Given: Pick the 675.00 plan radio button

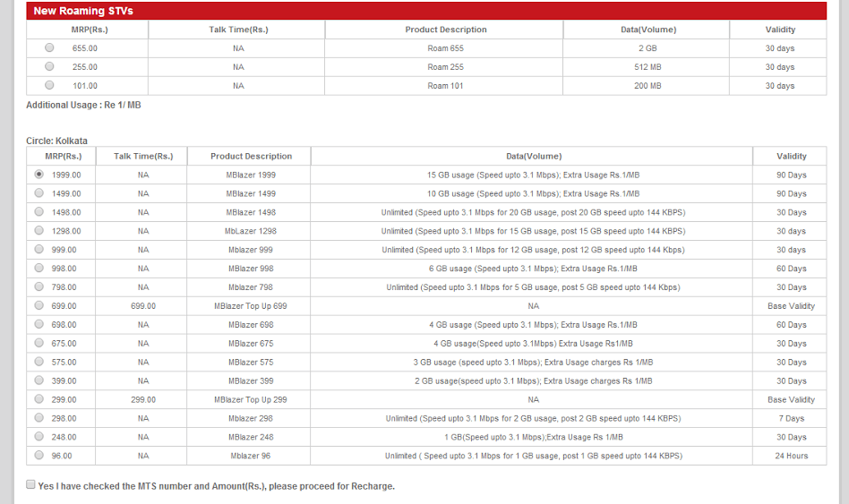Looking at the screenshot, I should tap(39, 343).
